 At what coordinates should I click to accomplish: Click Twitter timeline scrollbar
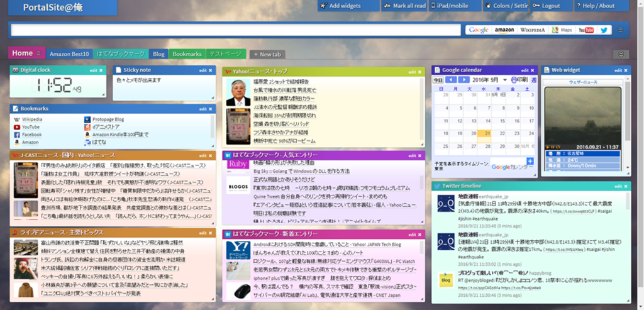[628, 201]
